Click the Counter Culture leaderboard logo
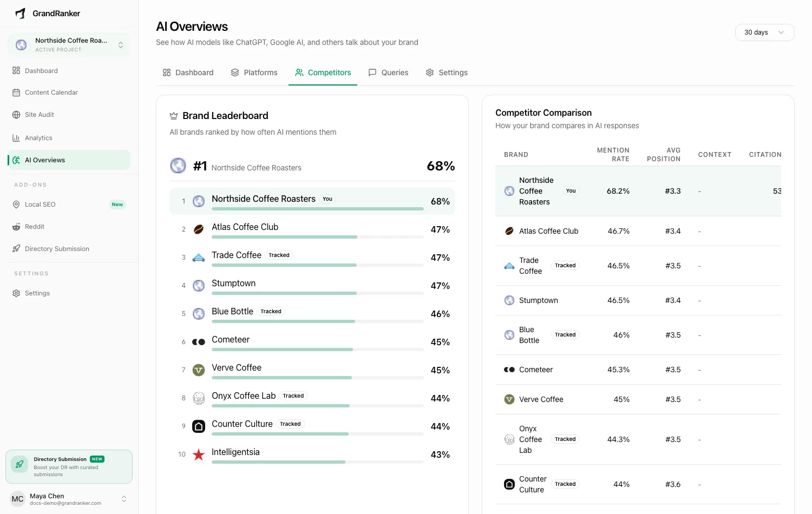This screenshot has height=514, width=812. 199,426
